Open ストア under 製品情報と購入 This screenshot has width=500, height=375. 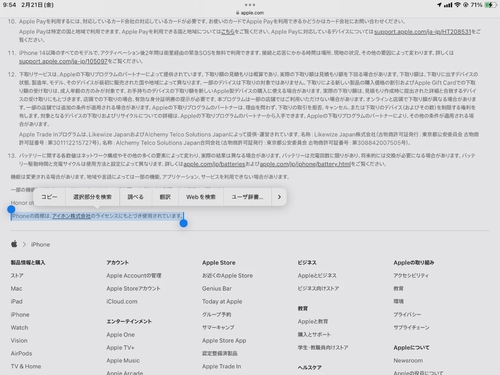(17, 276)
